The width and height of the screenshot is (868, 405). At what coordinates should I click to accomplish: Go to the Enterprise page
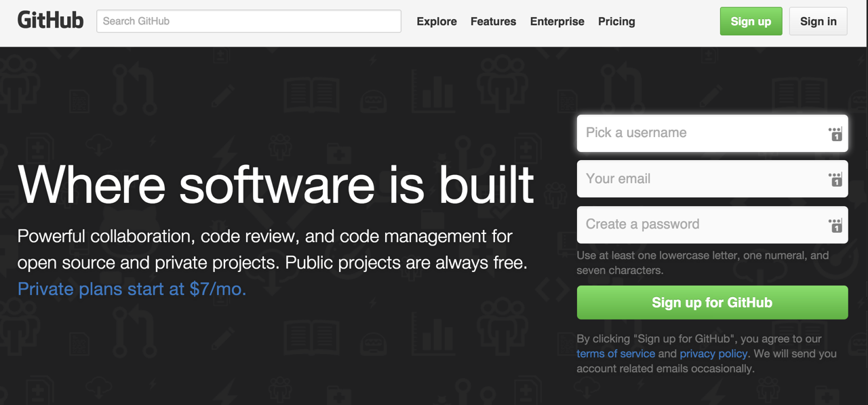point(557,21)
